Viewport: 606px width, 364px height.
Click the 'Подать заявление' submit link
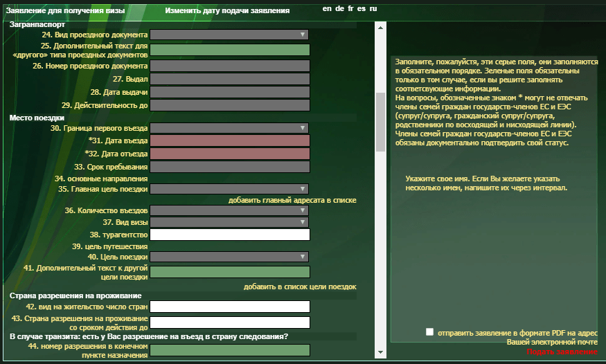coord(562,352)
